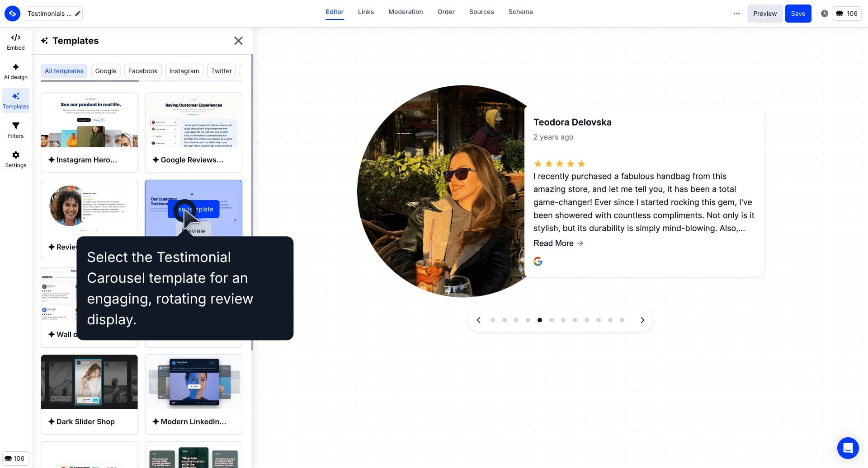Jump to the last carousel pagination dot
Viewport: 868px width, 468px height.
point(622,320)
